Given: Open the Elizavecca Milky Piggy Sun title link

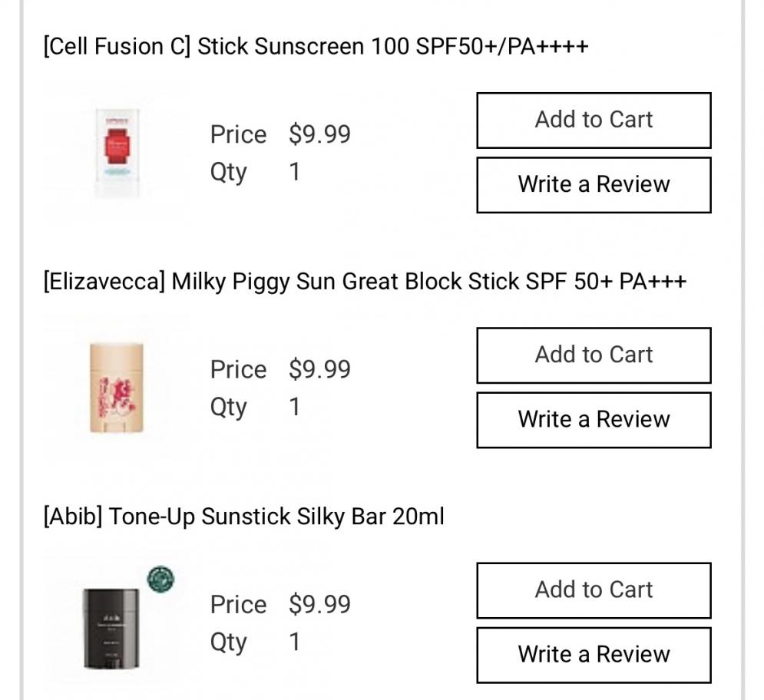Looking at the screenshot, I should pyautogui.click(x=365, y=282).
